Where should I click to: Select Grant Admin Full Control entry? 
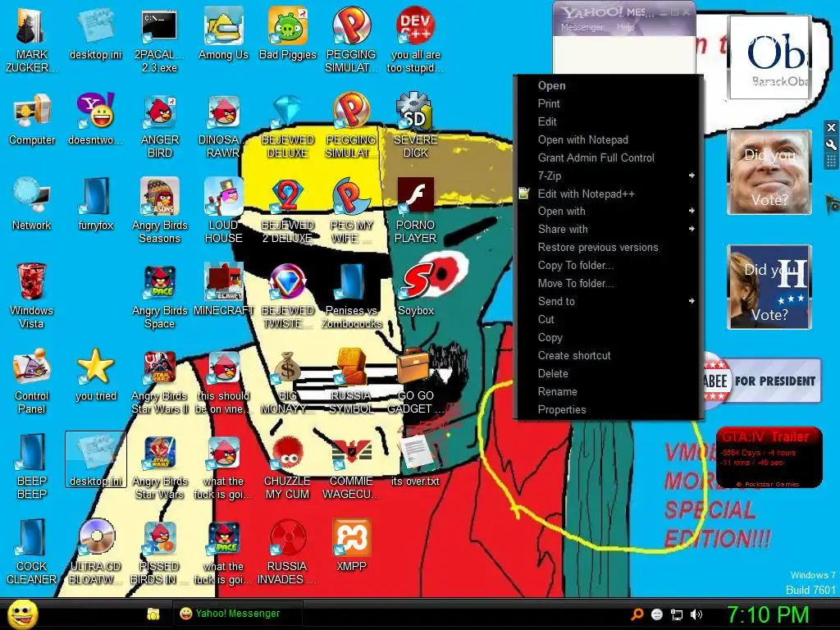tap(608, 157)
